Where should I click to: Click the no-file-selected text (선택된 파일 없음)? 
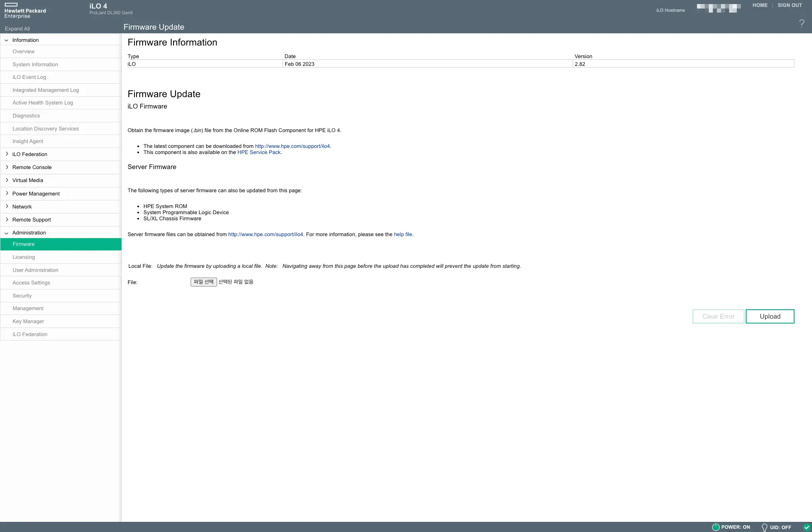[x=236, y=282]
